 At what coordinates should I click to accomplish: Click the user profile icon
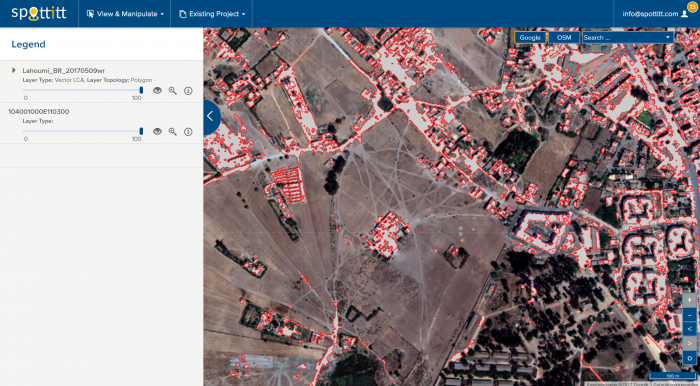click(x=684, y=14)
